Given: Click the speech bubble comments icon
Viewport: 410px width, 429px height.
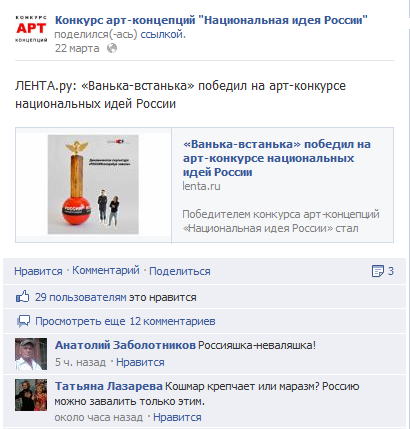Looking at the screenshot, I should coord(23,321).
